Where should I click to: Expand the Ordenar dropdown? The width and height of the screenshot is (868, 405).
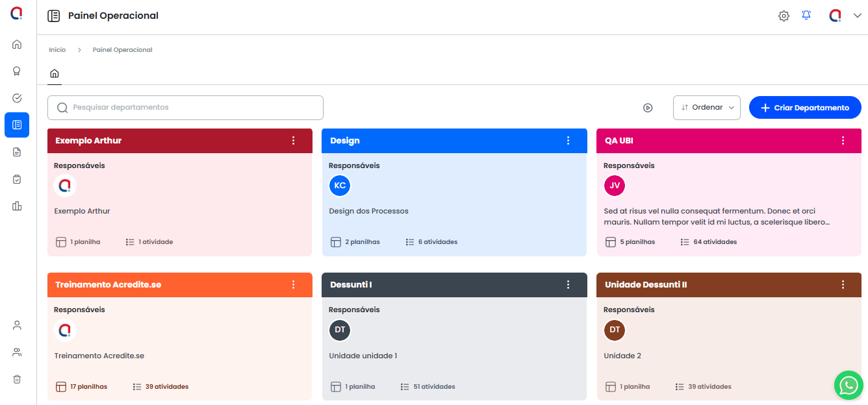coord(707,108)
